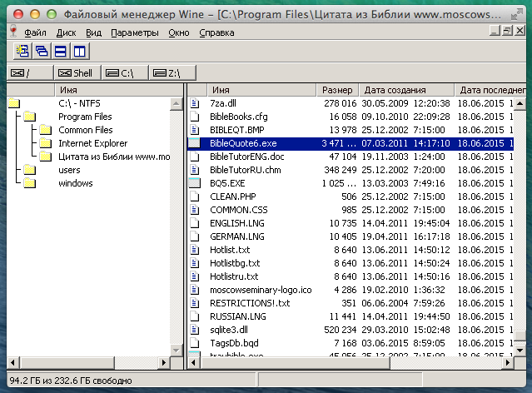This screenshot has height=393, width=532.
Task: Click the cascade windows toolbar icon
Action: point(41,52)
